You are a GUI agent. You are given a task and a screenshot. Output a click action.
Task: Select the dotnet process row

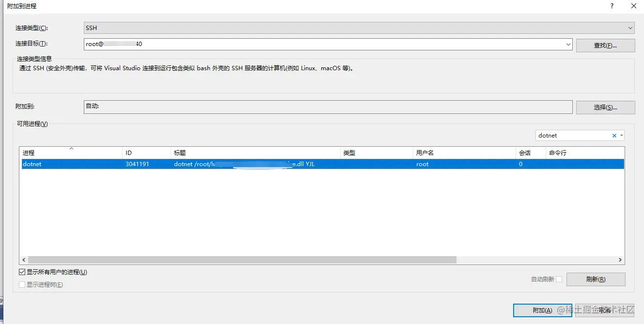(322, 164)
